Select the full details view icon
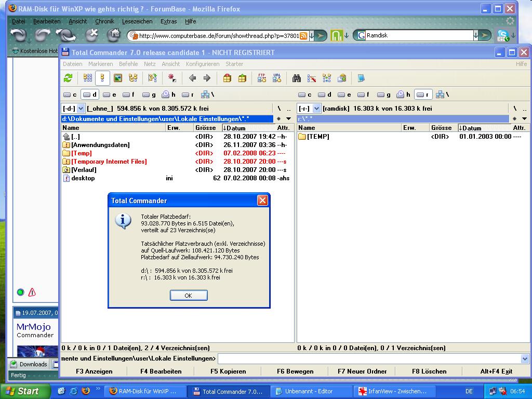 click(x=102, y=78)
